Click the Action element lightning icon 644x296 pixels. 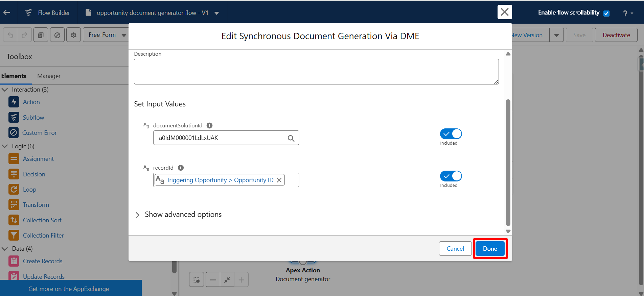pyautogui.click(x=14, y=102)
